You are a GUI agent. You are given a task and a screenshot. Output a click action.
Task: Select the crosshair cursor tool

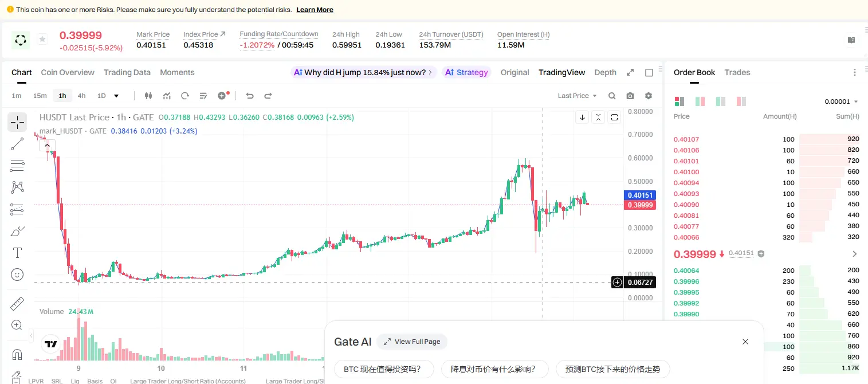tap(17, 122)
